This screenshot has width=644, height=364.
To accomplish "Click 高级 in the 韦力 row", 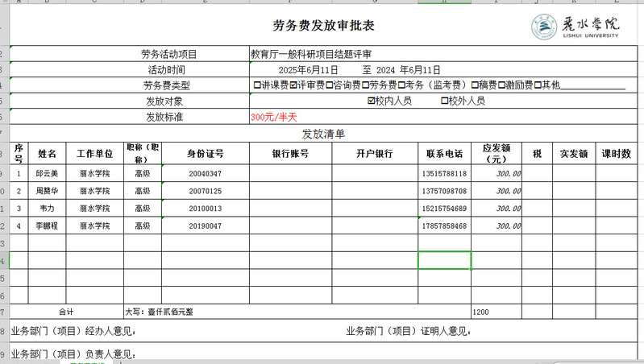I will tap(143, 208).
